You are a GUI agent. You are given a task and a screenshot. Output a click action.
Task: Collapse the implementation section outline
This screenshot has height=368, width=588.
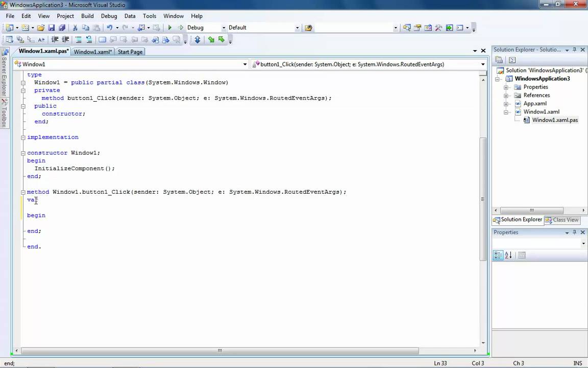(x=23, y=137)
